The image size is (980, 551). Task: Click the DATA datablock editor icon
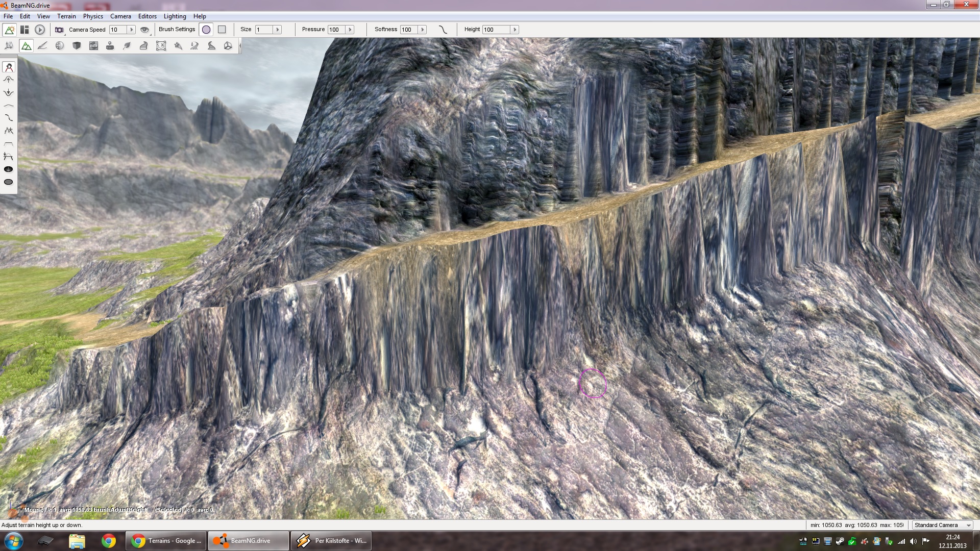click(x=93, y=46)
